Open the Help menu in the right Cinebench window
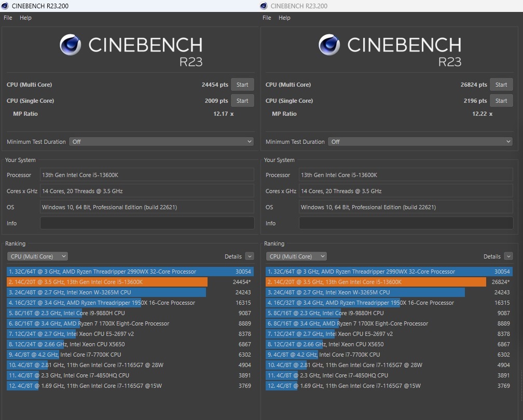This screenshot has width=523, height=420. (284, 18)
